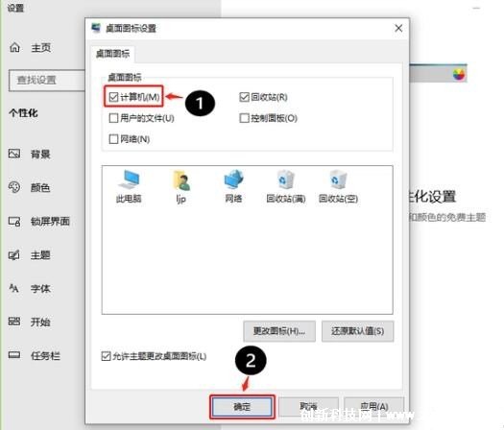Select the 回收站(满) full recycle bin icon
504x430 pixels.
[286, 187]
